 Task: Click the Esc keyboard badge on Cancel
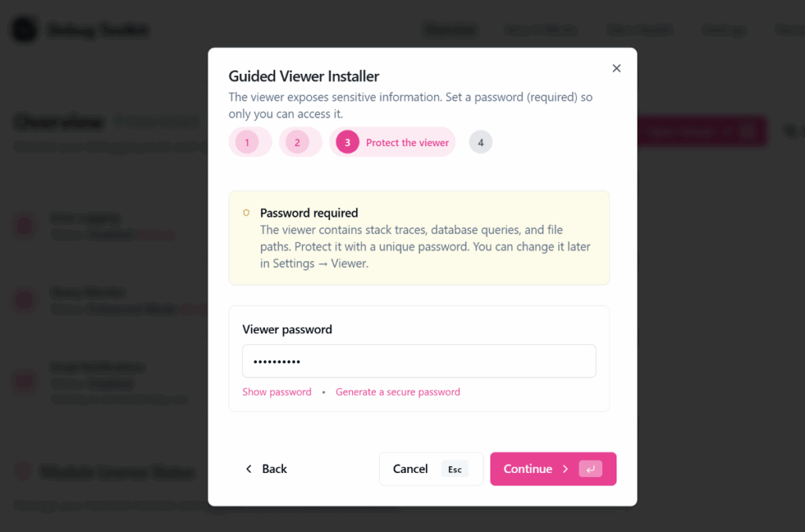pyautogui.click(x=454, y=468)
